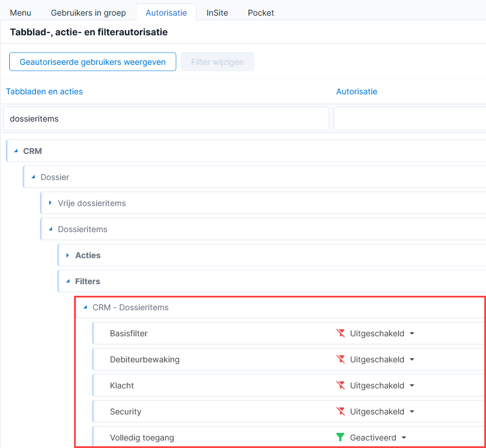Collapse the CRM - Dossieritems node
Image resolution: width=486 pixels, height=448 pixels.
[x=85, y=307]
